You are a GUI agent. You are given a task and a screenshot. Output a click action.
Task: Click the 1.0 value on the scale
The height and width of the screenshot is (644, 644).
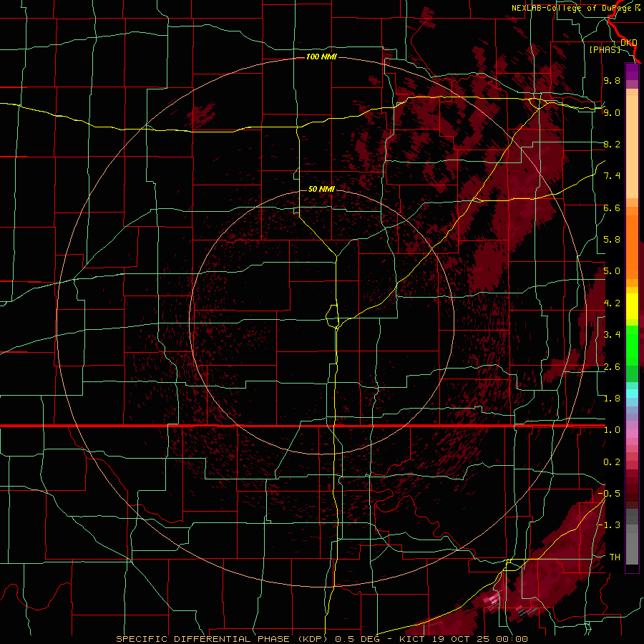pyautogui.click(x=612, y=430)
